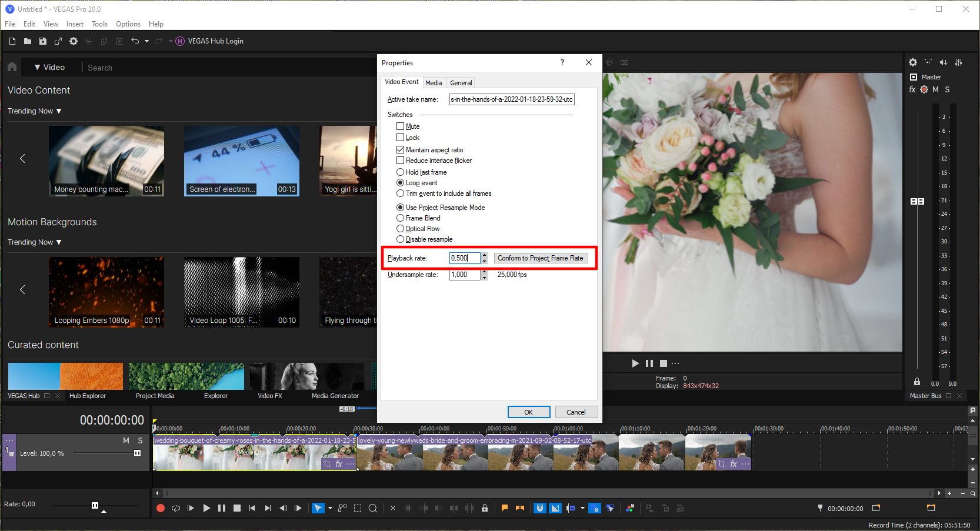Screen dimensions: 980x531
Task: Select the Zoom magnifier edit tool
Action: pos(373,508)
